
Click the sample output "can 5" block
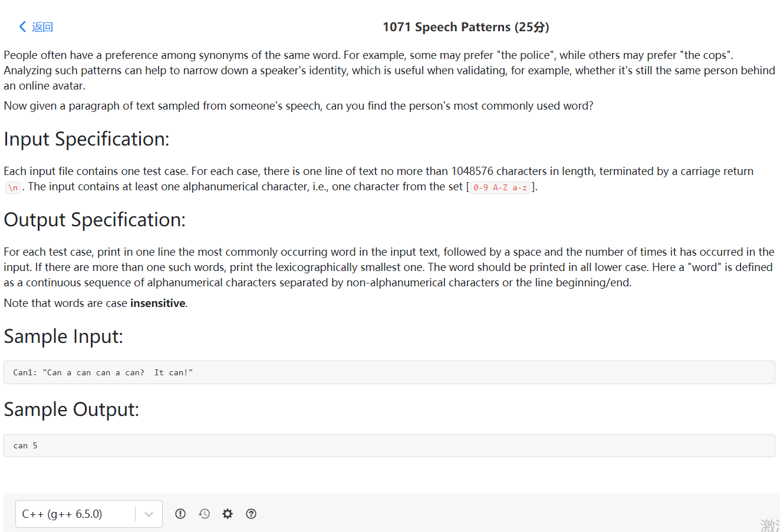[x=389, y=445]
